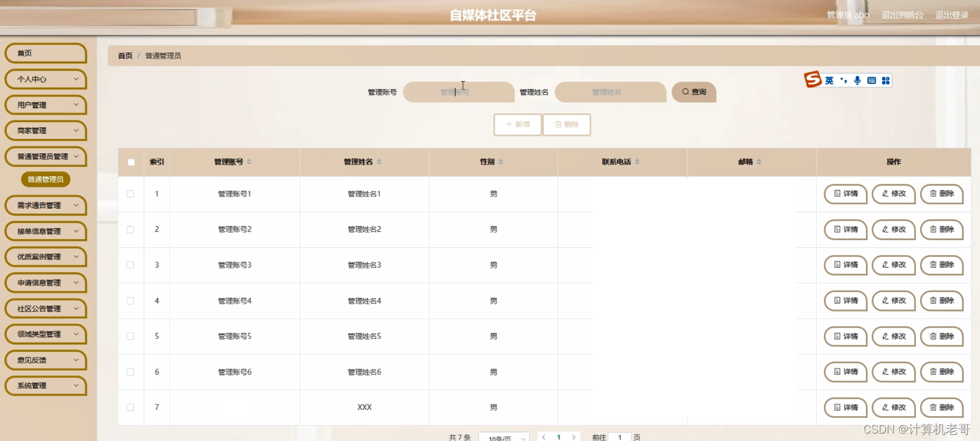This screenshot has width=980, height=441.
Task: Click the 管理账号4 table cell
Action: (234, 301)
